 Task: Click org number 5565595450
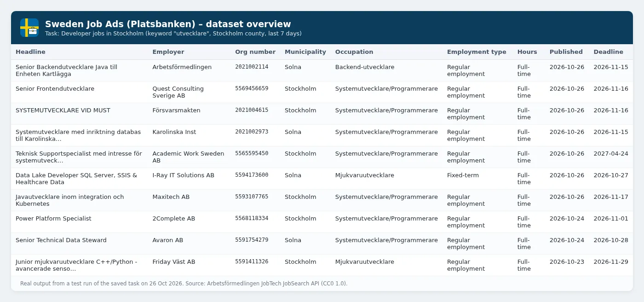[252, 154]
